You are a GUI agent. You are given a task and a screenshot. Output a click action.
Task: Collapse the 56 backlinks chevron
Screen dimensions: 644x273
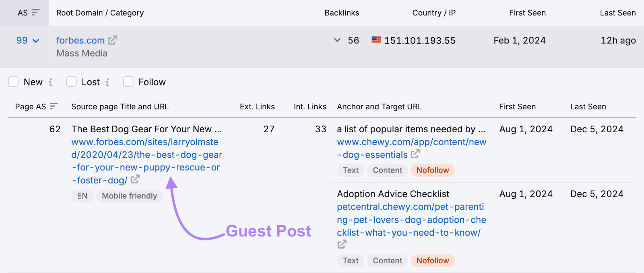click(x=337, y=40)
